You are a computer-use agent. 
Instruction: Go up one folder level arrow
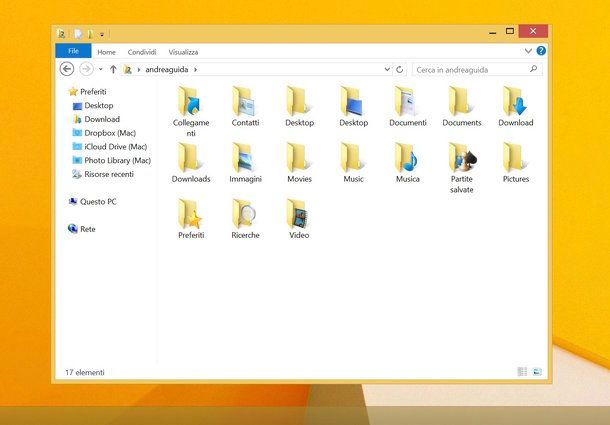113,69
